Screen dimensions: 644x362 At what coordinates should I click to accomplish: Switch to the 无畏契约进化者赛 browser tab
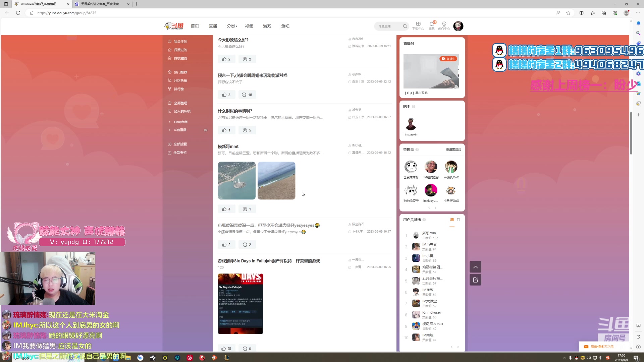[102, 4]
